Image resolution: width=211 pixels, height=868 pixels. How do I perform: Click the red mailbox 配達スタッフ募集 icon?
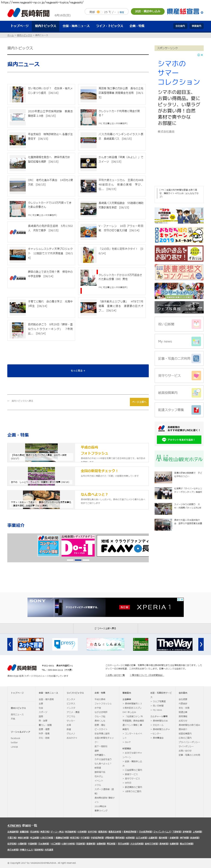[196, 410]
